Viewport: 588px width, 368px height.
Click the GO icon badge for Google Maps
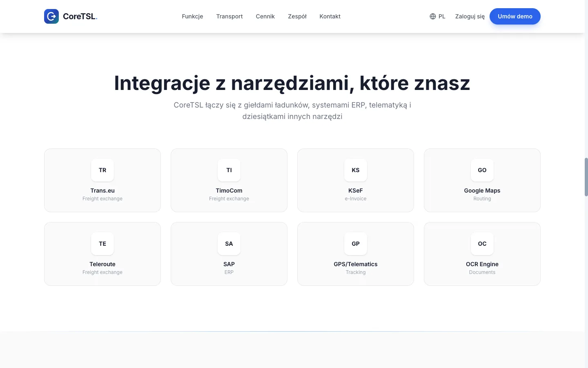coord(482,170)
